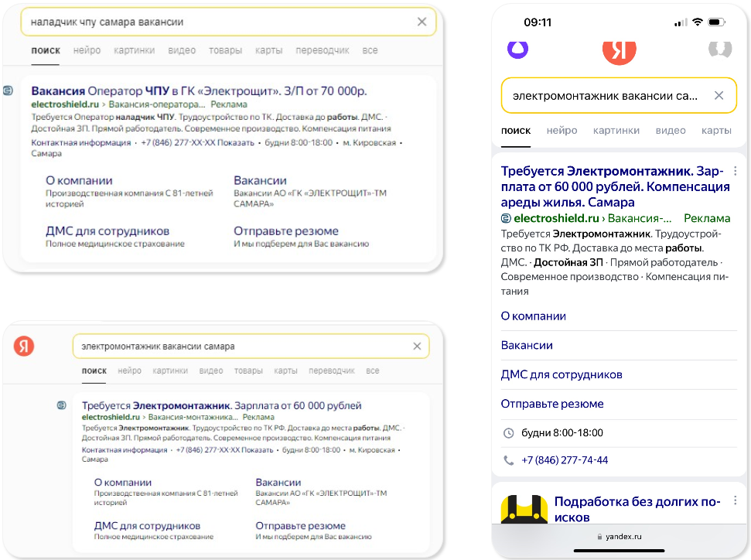Viewport: 751px width, 560px height.
Task: Open 'О компании' sitelink in bottom desktop ad
Action: [123, 483]
